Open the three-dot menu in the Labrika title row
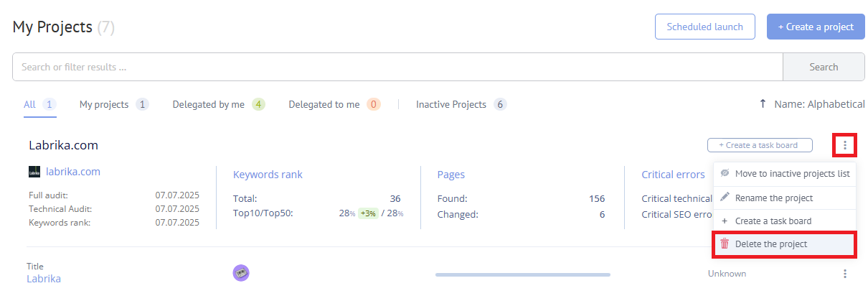Screen dimensions: 868x296 [844, 274]
